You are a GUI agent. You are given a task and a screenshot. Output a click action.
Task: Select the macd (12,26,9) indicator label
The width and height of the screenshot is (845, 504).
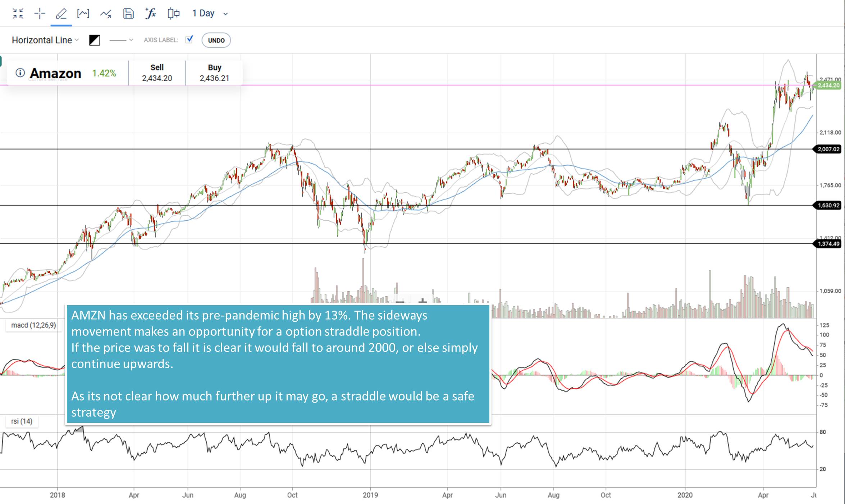[x=34, y=325]
